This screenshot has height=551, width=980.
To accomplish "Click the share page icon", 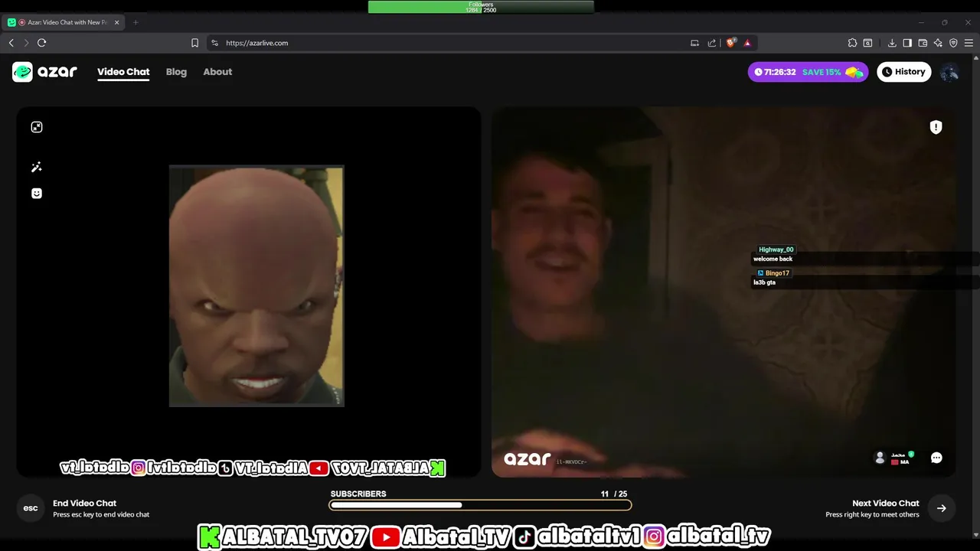I will pos(712,43).
